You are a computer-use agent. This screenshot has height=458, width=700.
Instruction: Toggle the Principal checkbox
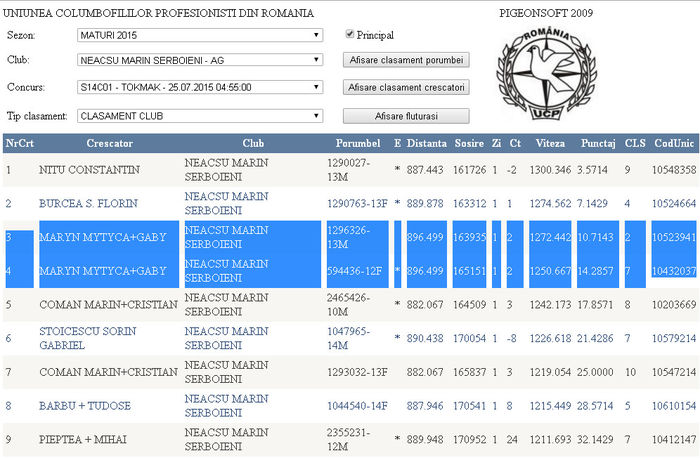tap(349, 35)
